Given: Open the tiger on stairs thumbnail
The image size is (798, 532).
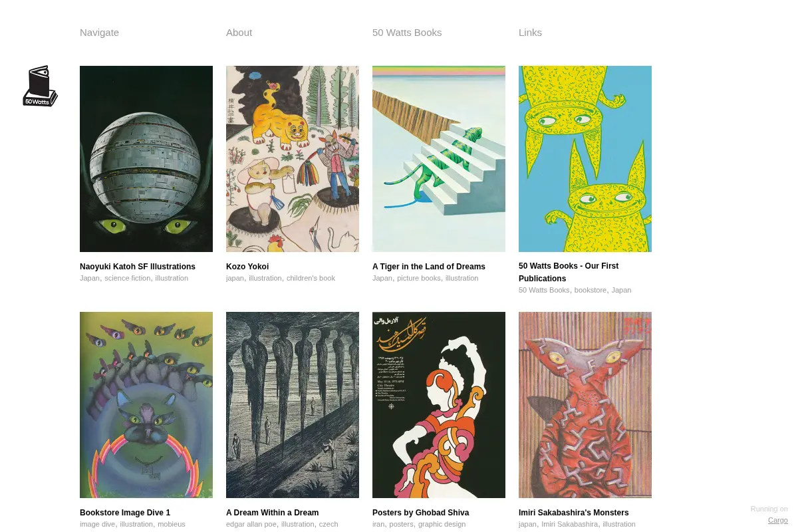Looking at the screenshot, I should tap(439, 159).
